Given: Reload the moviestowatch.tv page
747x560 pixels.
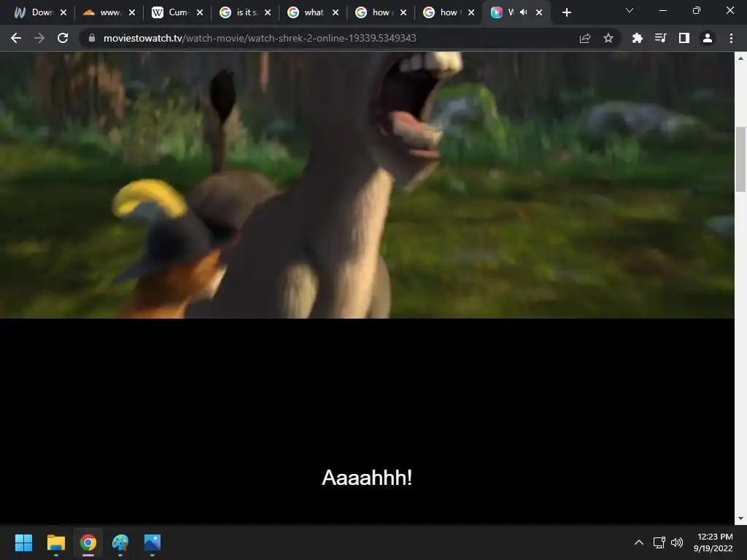Looking at the screenshot, I should (63, 38).
